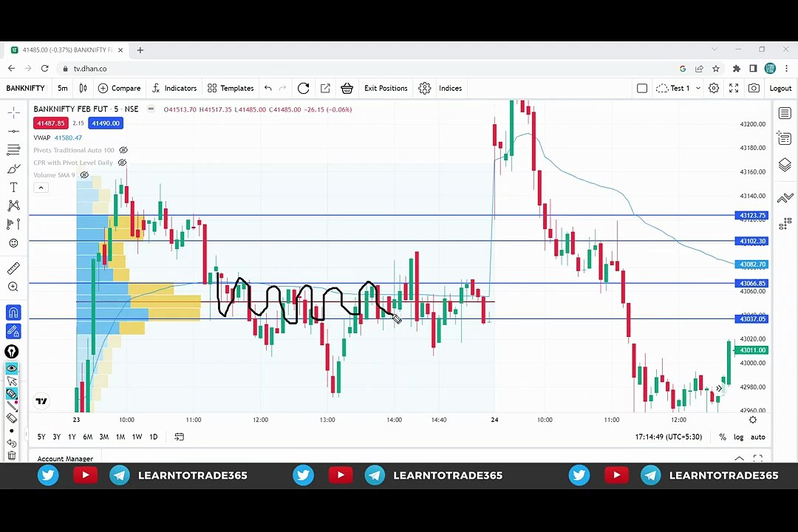
Task: Select the 3Y time range
Action: pos(56,437)
